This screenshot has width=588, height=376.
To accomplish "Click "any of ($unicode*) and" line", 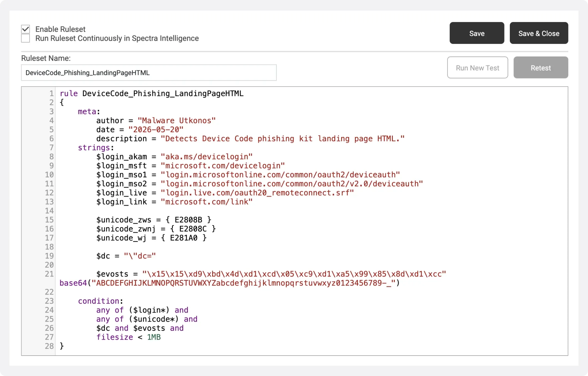I will [147, 319].
